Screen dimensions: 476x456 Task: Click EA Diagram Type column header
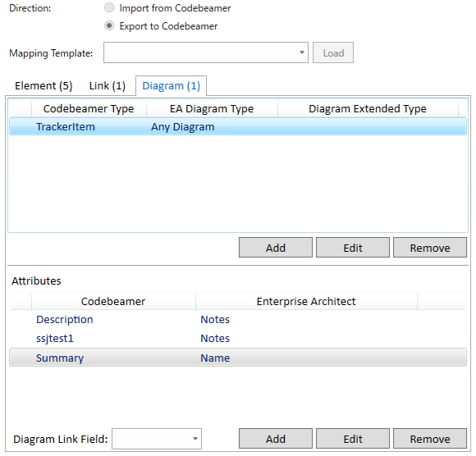[212, 108]
